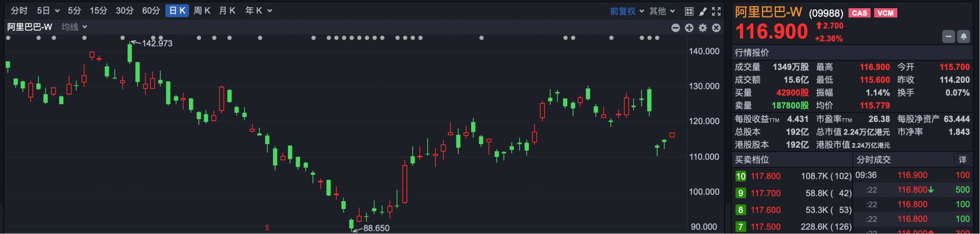The width and height of the screenshot is (980, 234).
Task: Zoom out the chart with the minus circle icon
Action: click(x=676, y=28)
